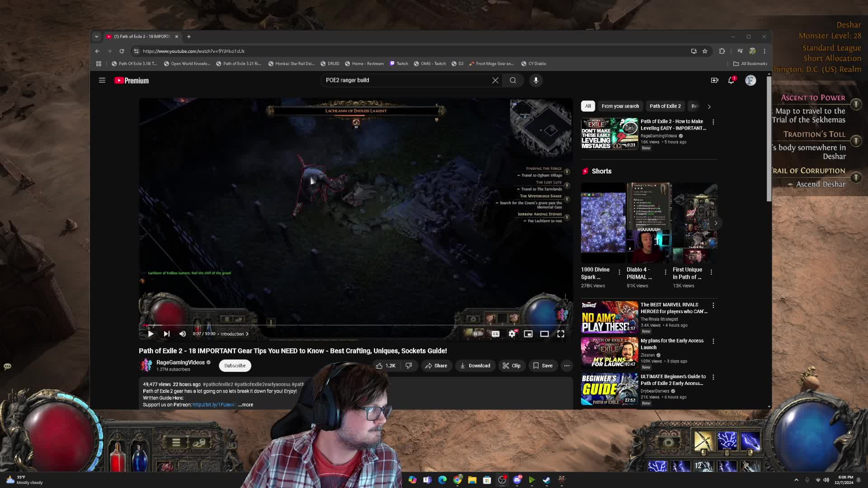The width and height of the screenshot is (868, 488).
Task: Open Steam from the taskbar
Action: 547,480
